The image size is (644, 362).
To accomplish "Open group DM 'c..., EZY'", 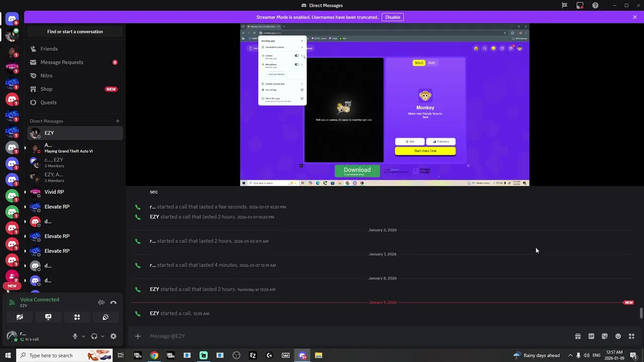I will tap(75, 162).
